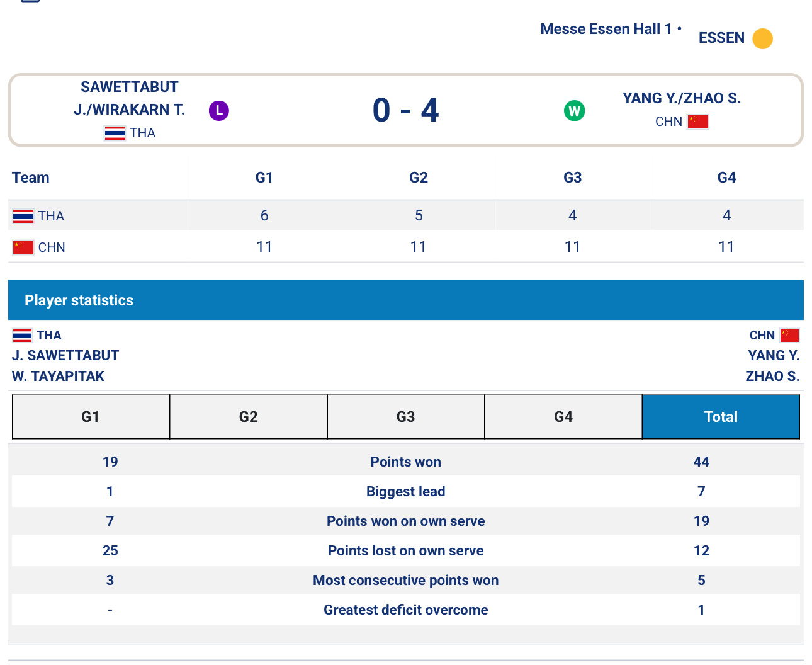Switch to the G1 statistics tab

[91, 417]
